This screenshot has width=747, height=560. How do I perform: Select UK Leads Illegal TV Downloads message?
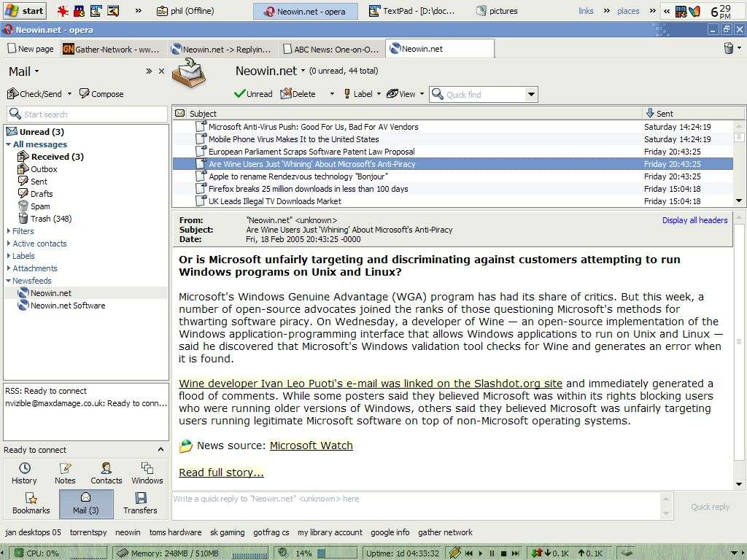point(452,201)
